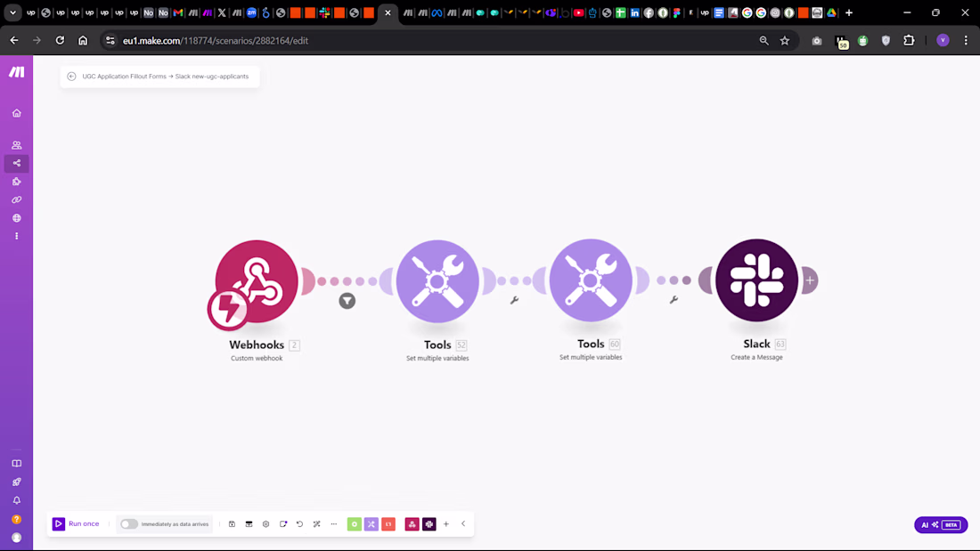Click the instant trigger lightning badge

[x=227, y=309]
